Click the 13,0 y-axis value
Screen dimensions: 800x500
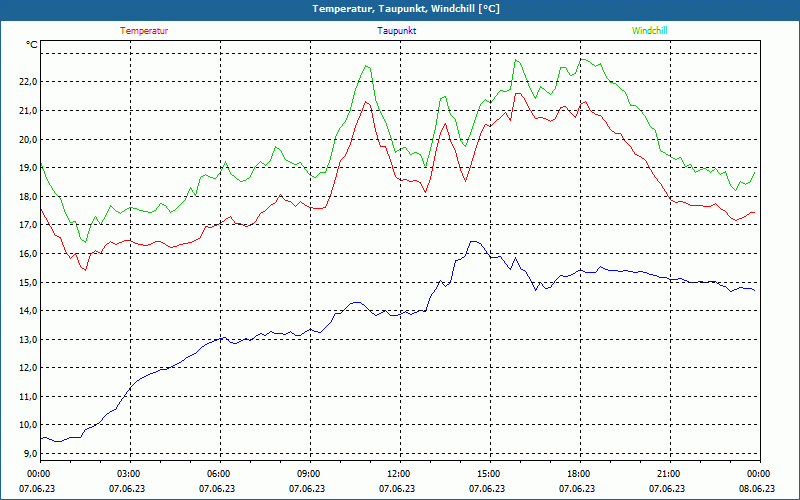(x=29, y=339)
